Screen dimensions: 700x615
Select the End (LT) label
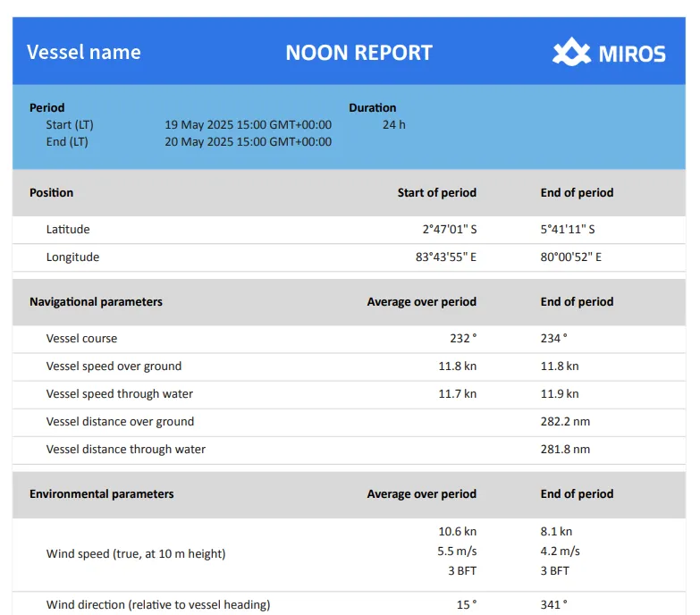67,141
